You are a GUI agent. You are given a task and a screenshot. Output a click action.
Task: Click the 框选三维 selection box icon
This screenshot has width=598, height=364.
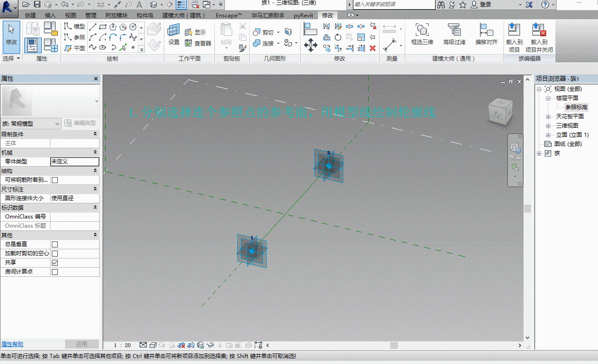(422, 34)
